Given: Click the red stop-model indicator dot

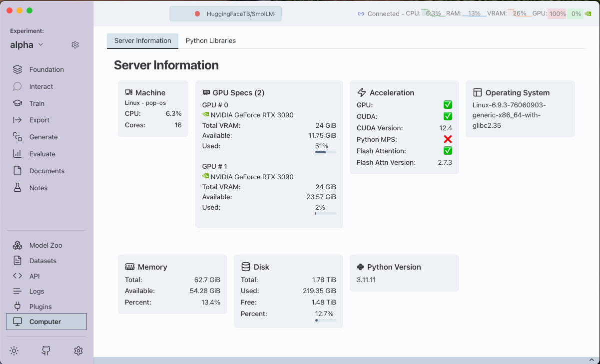Looking at the screenshot, I should pos(197,14).
